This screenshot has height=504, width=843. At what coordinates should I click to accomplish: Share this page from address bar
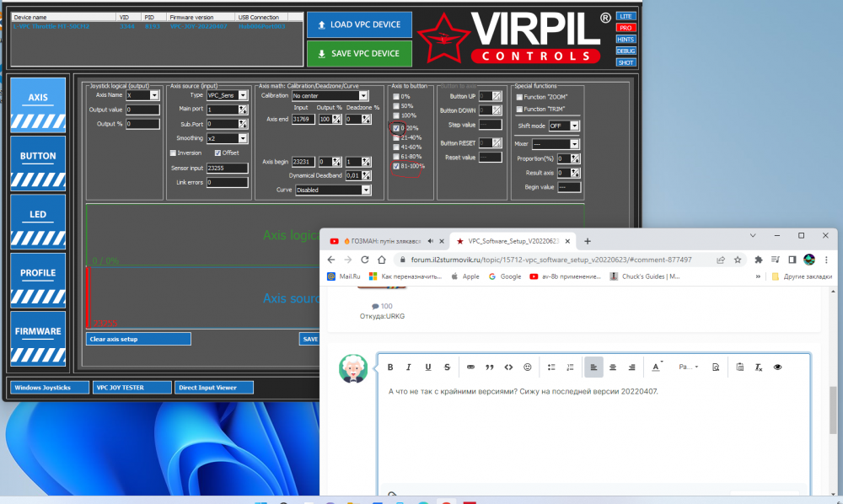click(x=721, y=260)
